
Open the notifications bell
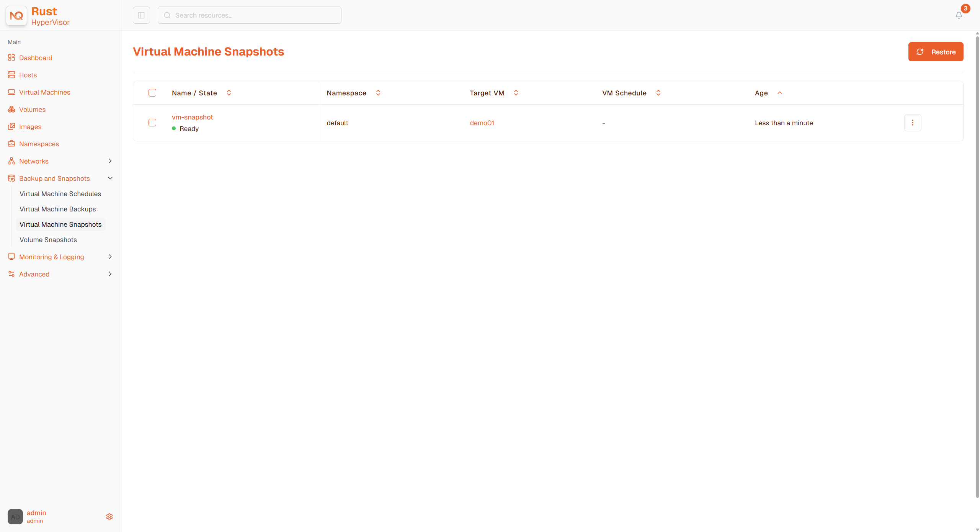959,15
